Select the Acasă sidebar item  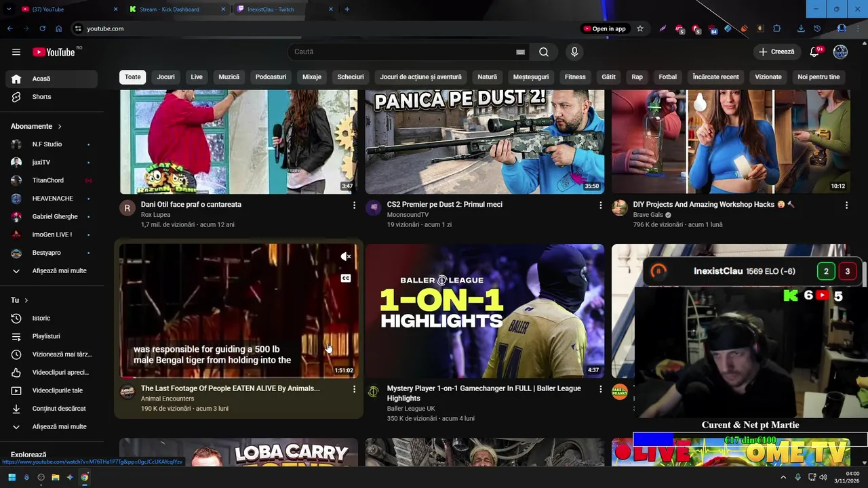click(x=52, y=79)
